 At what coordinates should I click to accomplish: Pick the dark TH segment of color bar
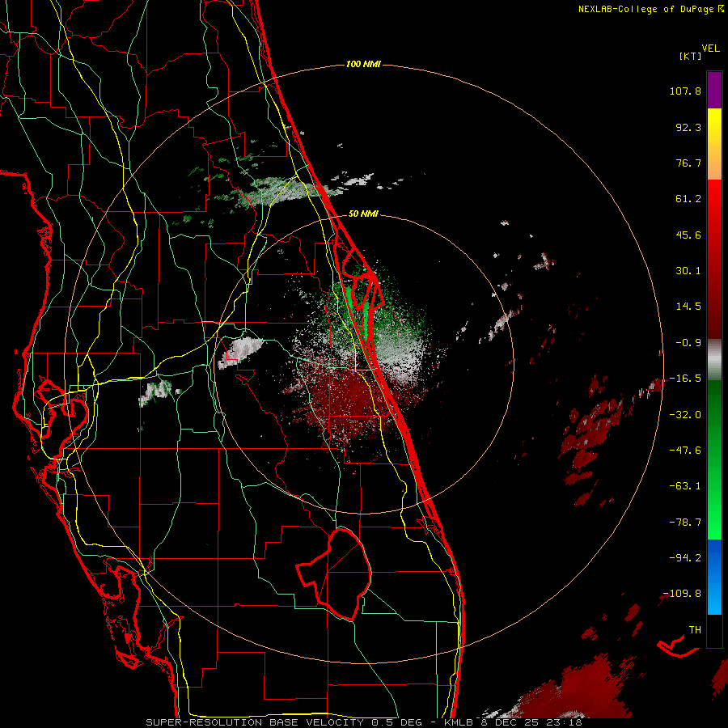point(714,631)
